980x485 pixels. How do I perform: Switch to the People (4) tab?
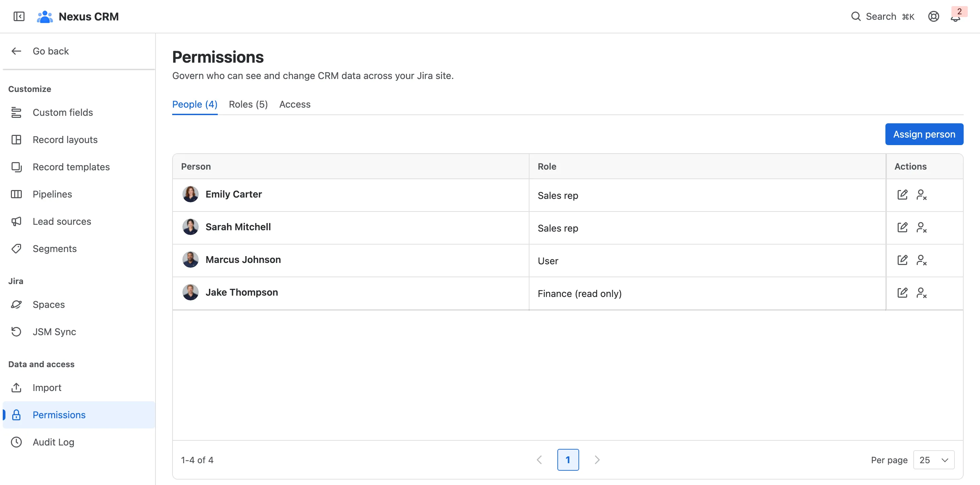click(x=195, y=104)
